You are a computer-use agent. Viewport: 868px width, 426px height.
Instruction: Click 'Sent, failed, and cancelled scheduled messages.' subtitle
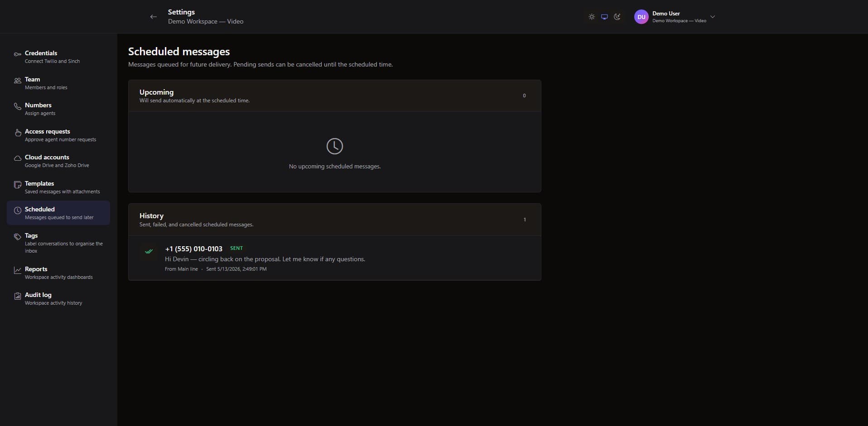[x=196, y=225]
